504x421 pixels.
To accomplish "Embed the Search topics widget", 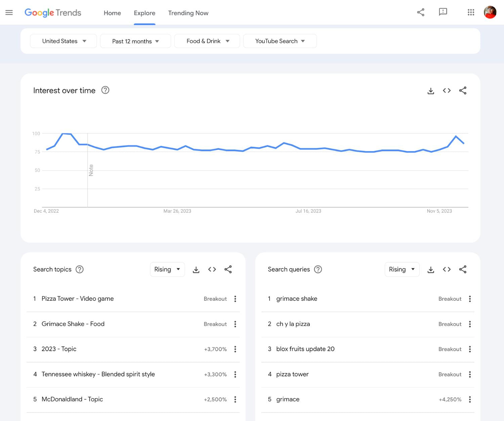I will [x=212, y=269].
